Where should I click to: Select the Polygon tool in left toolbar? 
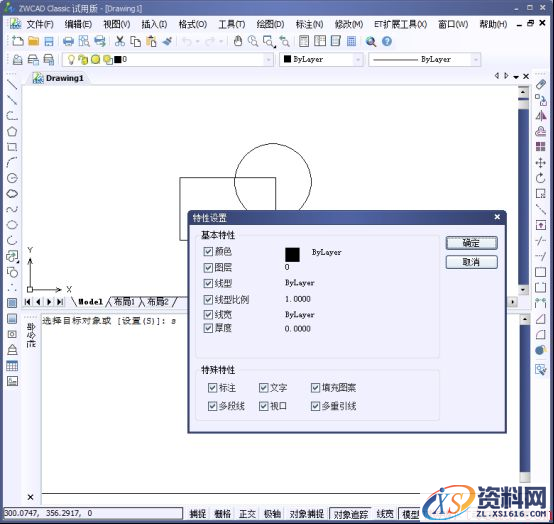[x=12, y=131]
